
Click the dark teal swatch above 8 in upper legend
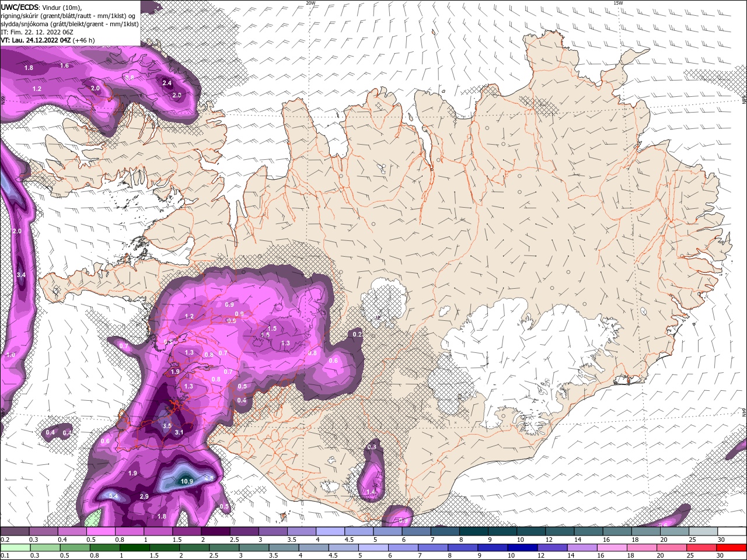(474, 532)
